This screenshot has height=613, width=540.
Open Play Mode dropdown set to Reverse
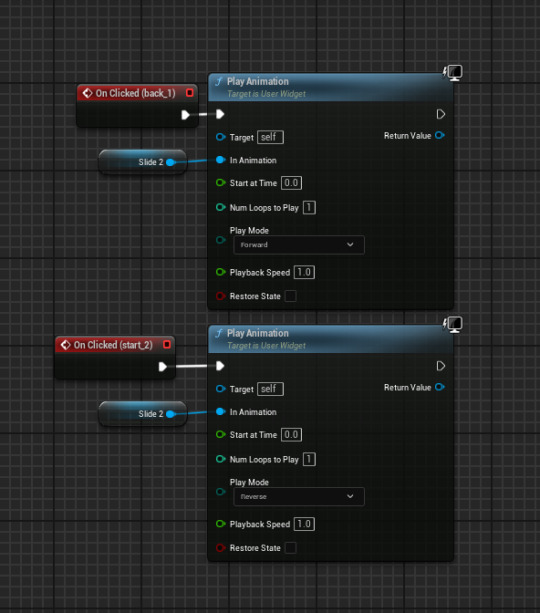(x=299, y=496)
